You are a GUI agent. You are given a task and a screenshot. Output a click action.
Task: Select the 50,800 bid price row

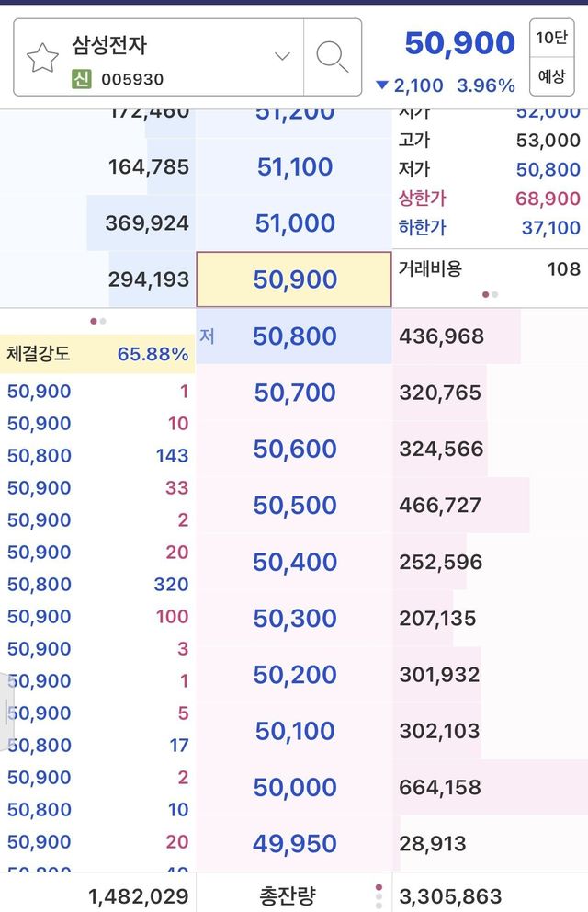[x=294, y=336]
